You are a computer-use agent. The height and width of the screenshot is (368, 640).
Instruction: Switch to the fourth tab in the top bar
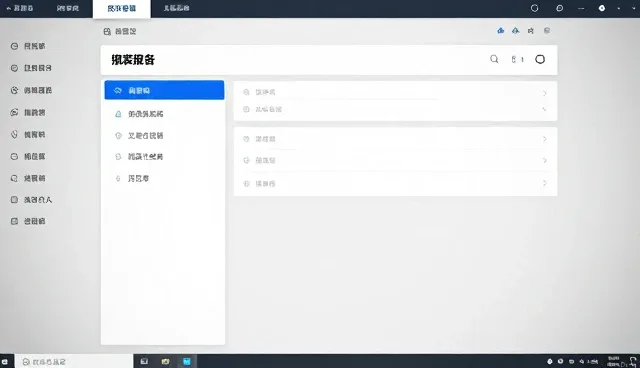[x=176, y=8]
